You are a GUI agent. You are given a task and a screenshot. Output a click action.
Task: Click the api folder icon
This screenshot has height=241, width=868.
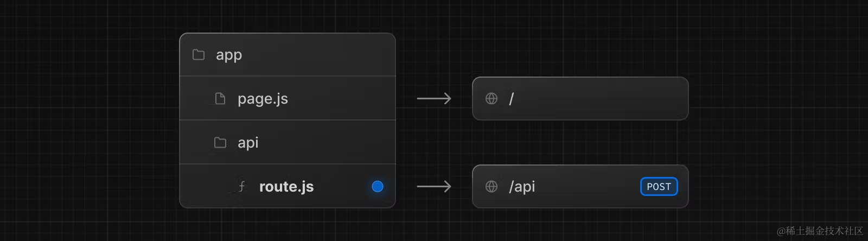(x=220, y=143)
